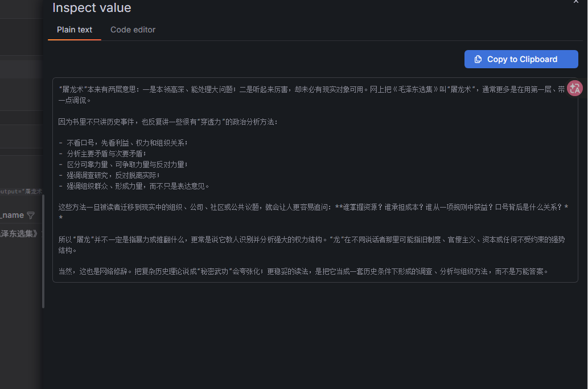Switch to the Plain text tab

(74, 30)
